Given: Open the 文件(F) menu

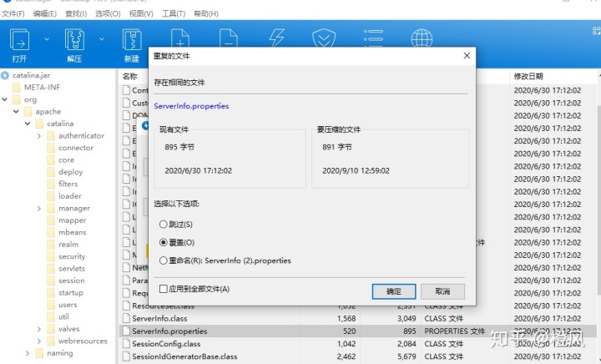Looking at the screenshot, I should coord(13,14).
